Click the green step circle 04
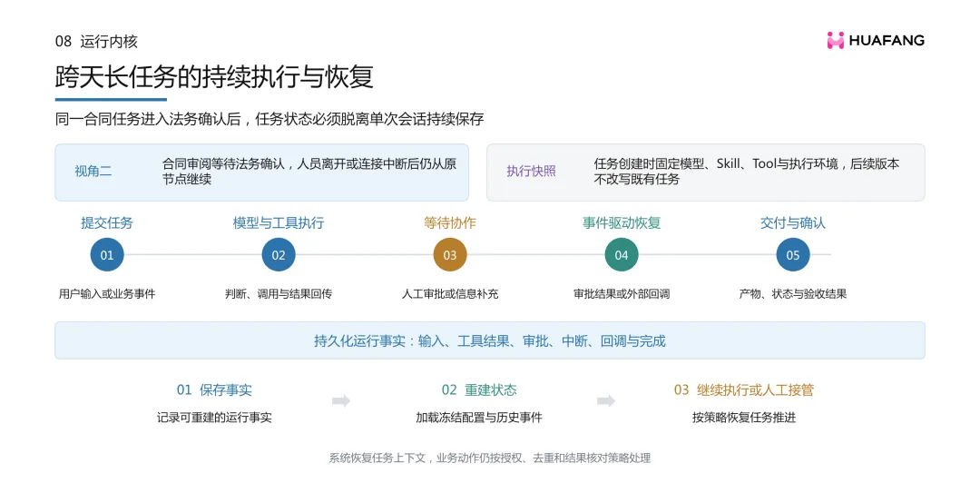This screenshot has height=483, width=980. tap(622, 255)
